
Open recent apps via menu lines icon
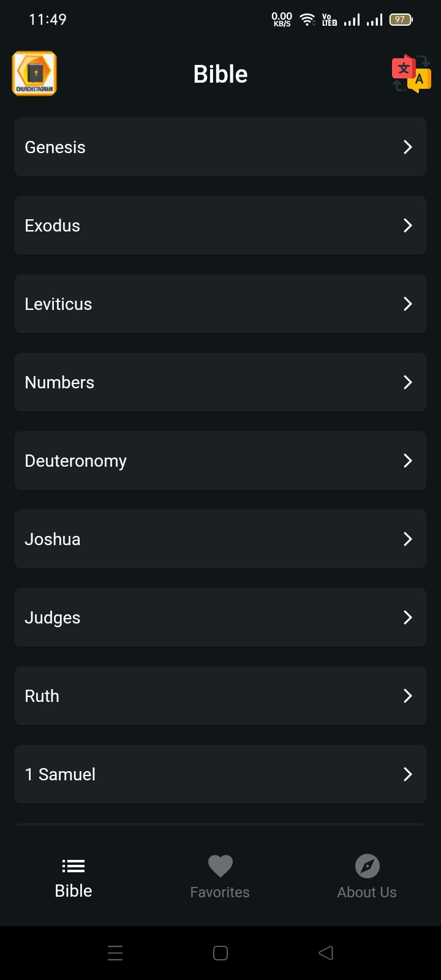[115, 953]
